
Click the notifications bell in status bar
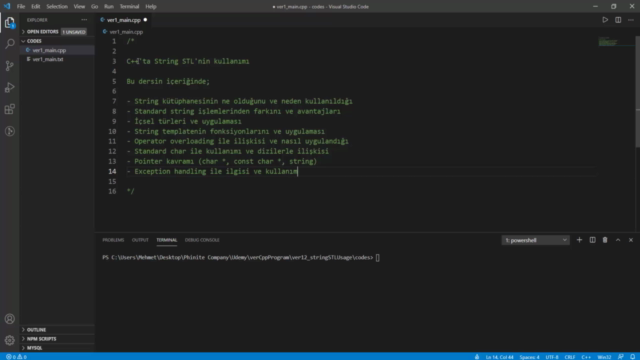click(632, 357)
